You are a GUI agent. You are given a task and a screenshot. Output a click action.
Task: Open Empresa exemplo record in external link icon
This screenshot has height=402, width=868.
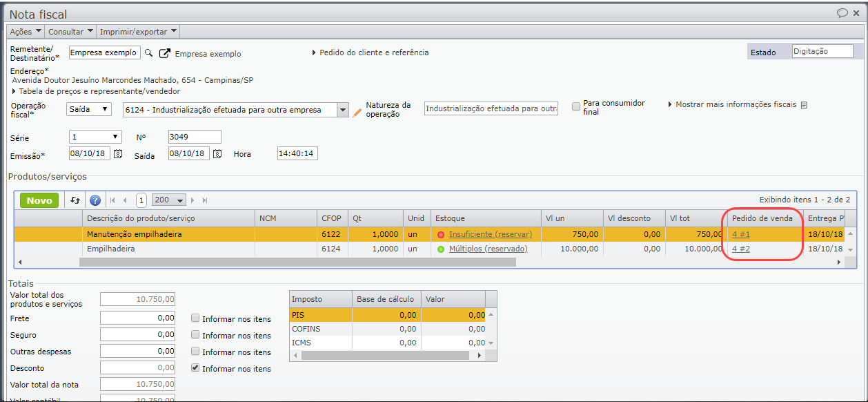(165, 53)
